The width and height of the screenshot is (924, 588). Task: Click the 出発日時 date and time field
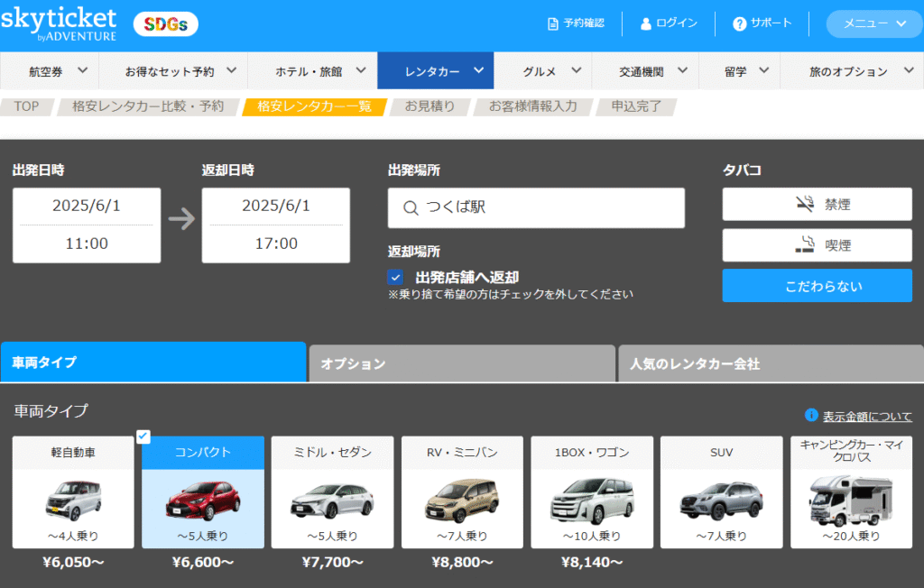pos(87,225)
